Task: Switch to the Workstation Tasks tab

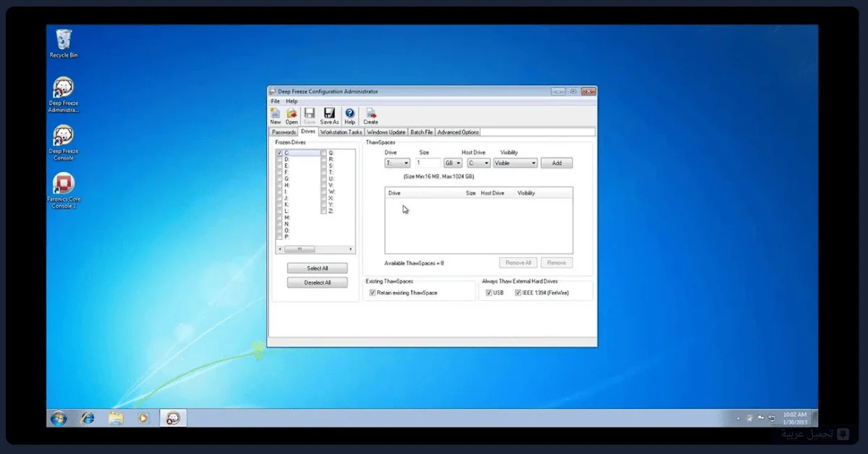Action: (341, 132)
